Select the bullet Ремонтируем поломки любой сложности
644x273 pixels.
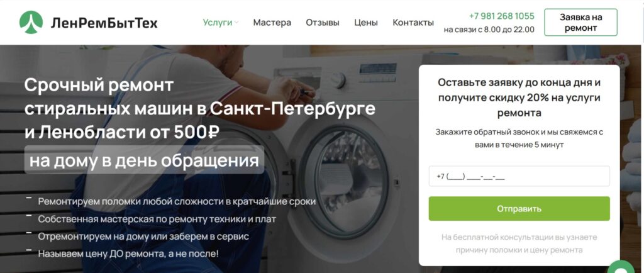click(x=177, y=201)
